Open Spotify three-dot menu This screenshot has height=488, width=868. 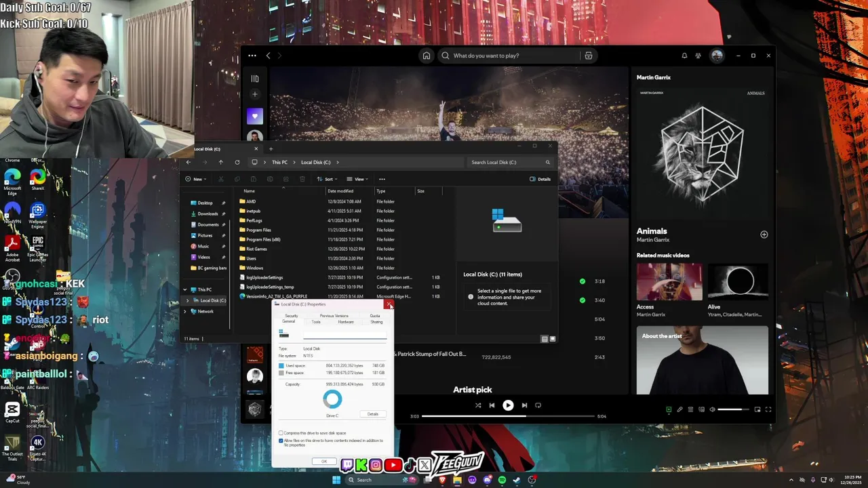[x=252, y=56]
